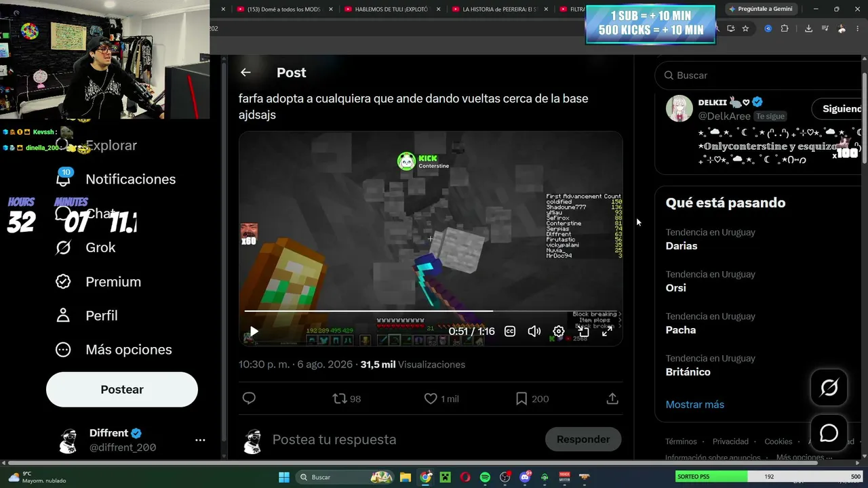Open Spotify from the taskbar
The width and height of the screenshot is (868, 488).
(485, 477)
